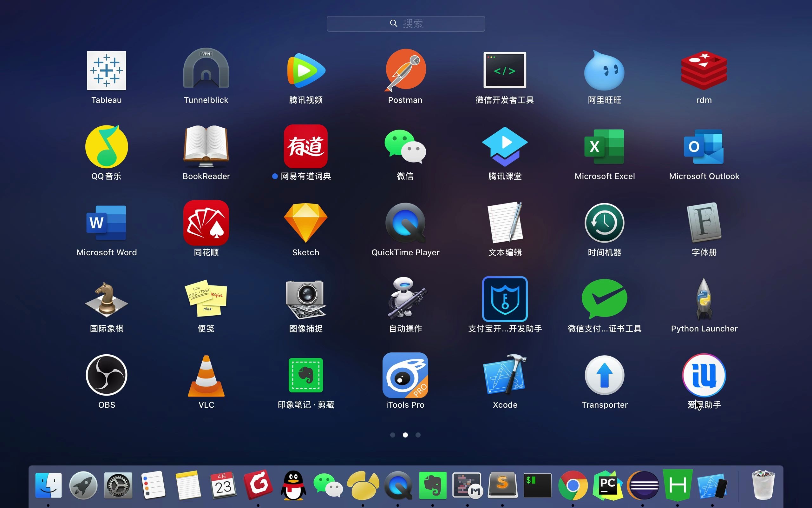Open Finder in the Dock
This screenshot has height=508, width=812.
coord(48,485)
